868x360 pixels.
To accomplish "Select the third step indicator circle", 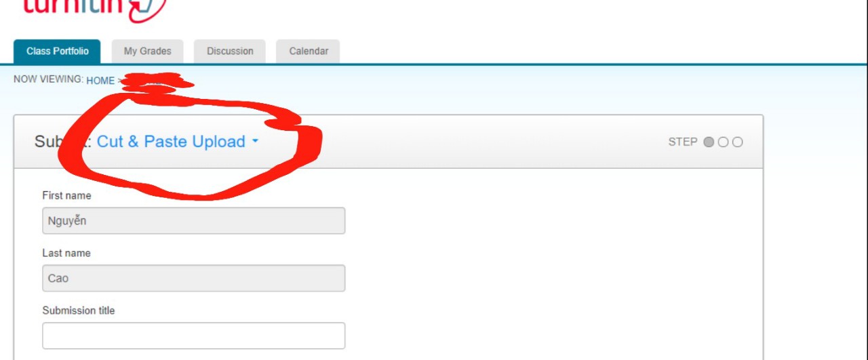I will click(737, 142).
